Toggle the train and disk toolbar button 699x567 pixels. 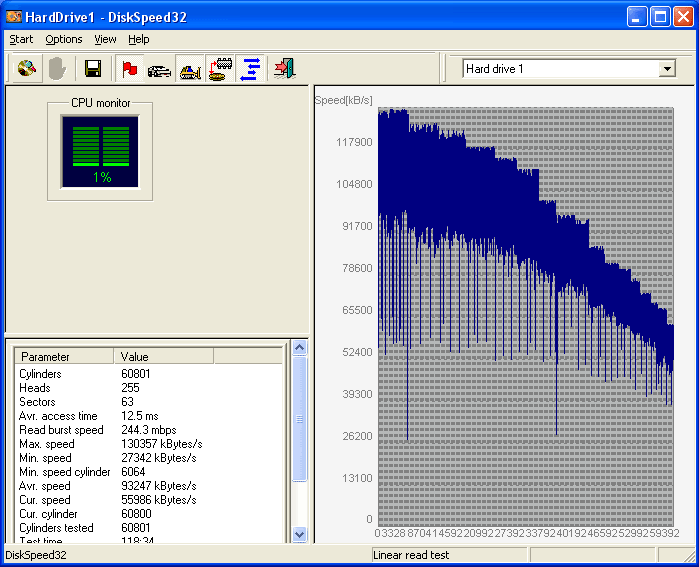tap(220, 69)
